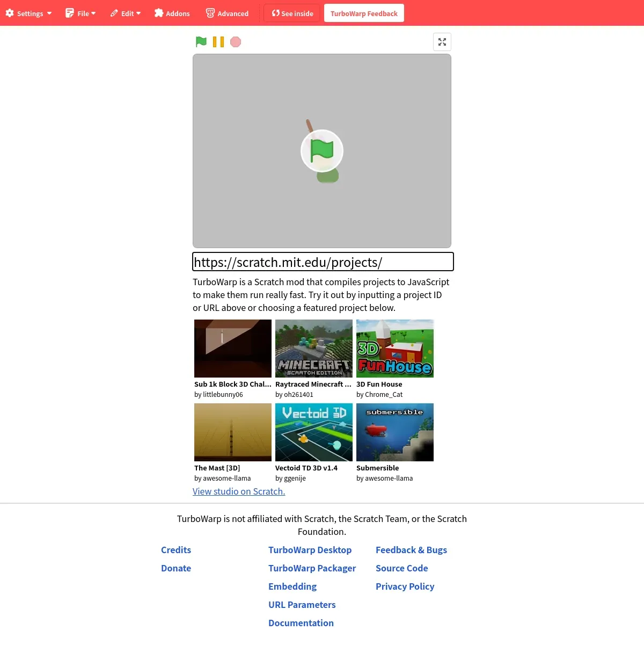Open Vectoid TD 3D thumbnail

click(x=314, y=432)
